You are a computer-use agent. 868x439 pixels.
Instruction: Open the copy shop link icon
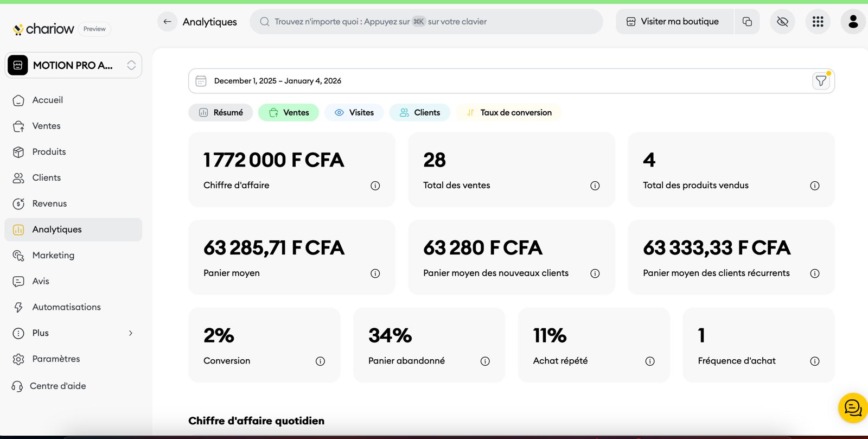pos(747,22)
